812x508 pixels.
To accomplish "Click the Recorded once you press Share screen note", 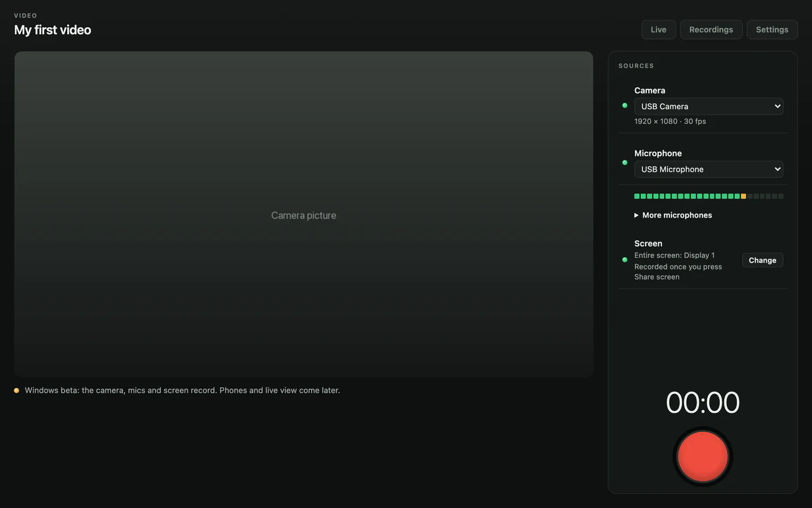I will click(678, 272).
